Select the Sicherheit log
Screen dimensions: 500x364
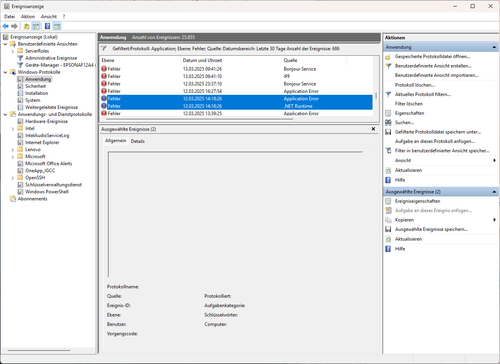tap(35, 86)
